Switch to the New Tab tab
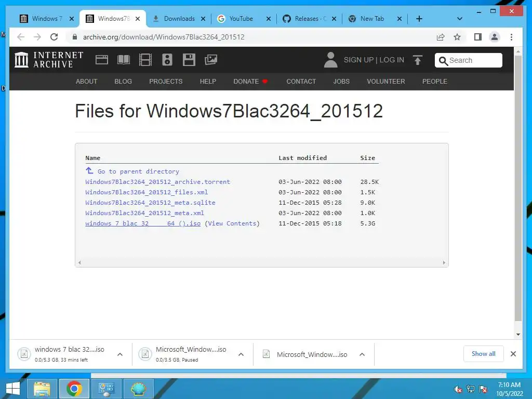 (371, 19)
